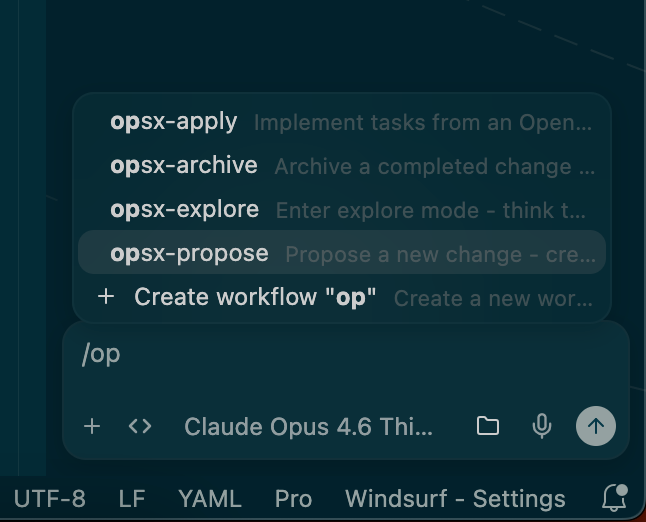
Task: Activate the microphone voice input
Action: click(541, 426)
